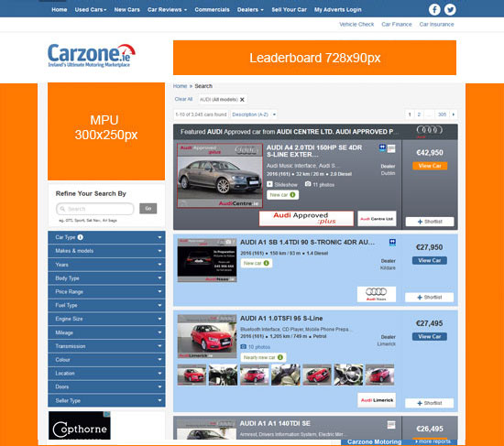Go to next results page arrow
The height and width of the screenshot is (446, 504).
[454, 114]
